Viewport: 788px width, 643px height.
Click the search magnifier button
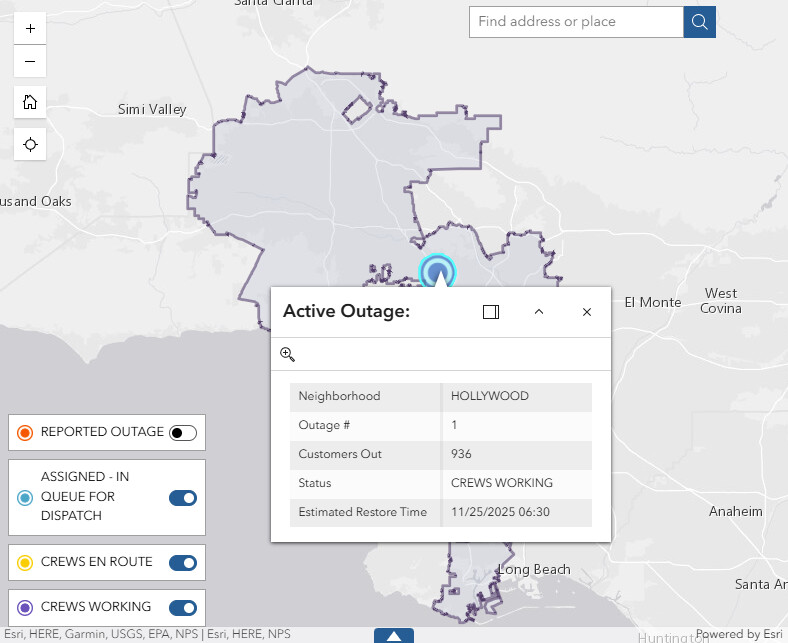[699, 22]
